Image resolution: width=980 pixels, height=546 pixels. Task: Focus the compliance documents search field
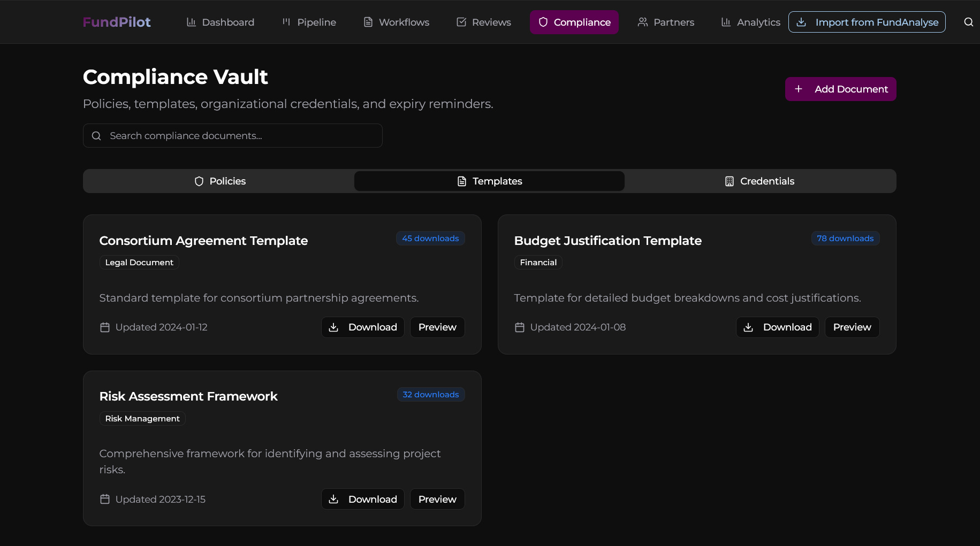[x=233, y=136]
